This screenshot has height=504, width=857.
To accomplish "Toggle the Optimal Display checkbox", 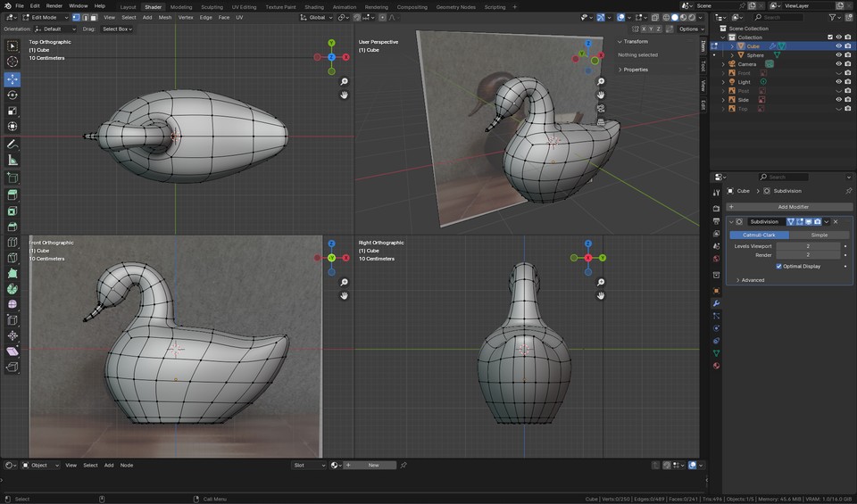I will pyautogui.click(x=779, y=266).
